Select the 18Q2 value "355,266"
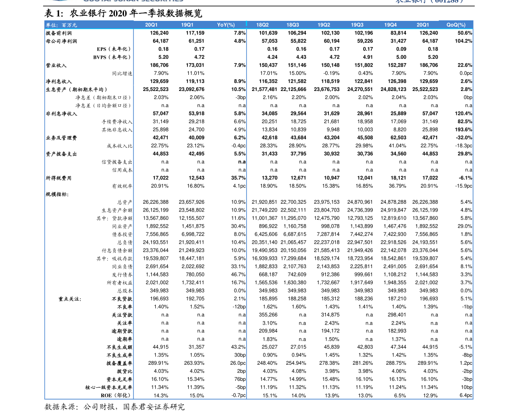This screenshot has width=518, height=420. (268, 315)
